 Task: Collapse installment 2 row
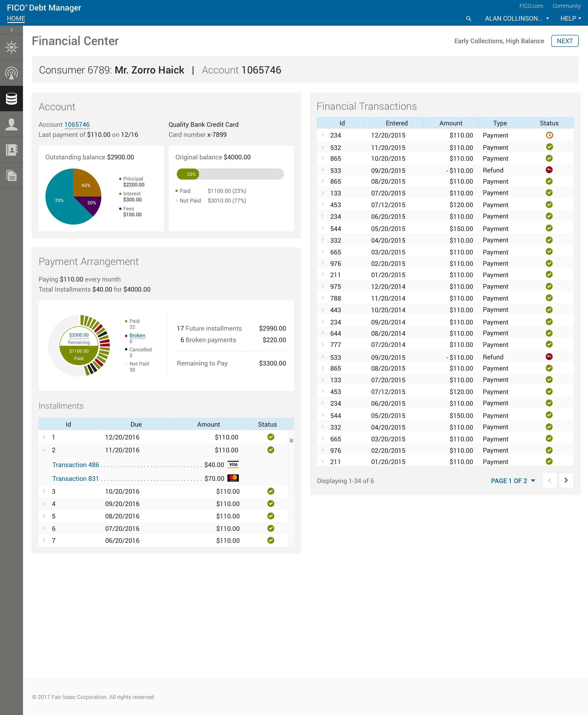pos(44,450)
